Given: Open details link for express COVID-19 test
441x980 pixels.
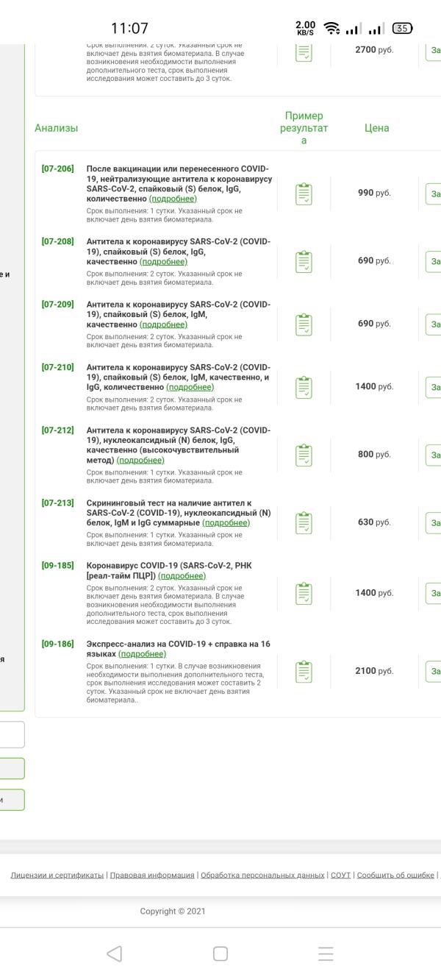Looking at the screenshot, I should 142,653.
